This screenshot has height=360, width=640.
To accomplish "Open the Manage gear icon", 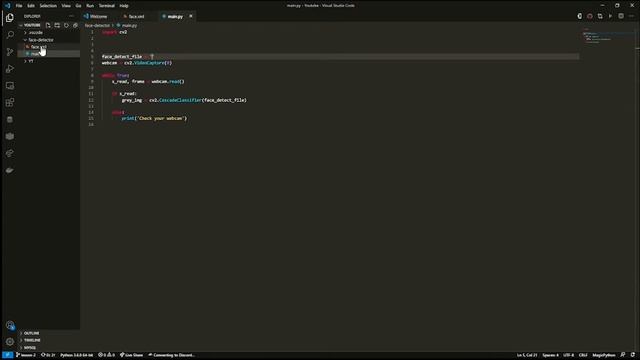I will click(x=10, y=342).
